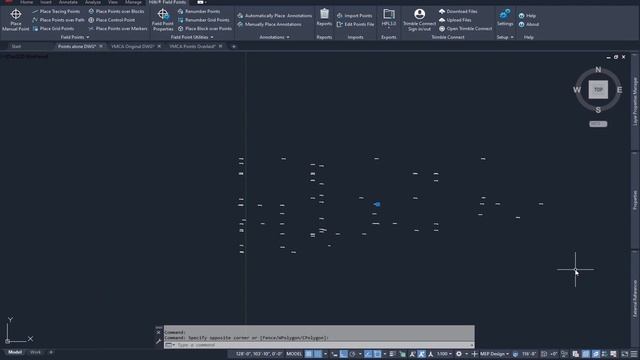Choose Place Control Point
This screenshot has width=640, height=360.
click(x=111, y=20)
